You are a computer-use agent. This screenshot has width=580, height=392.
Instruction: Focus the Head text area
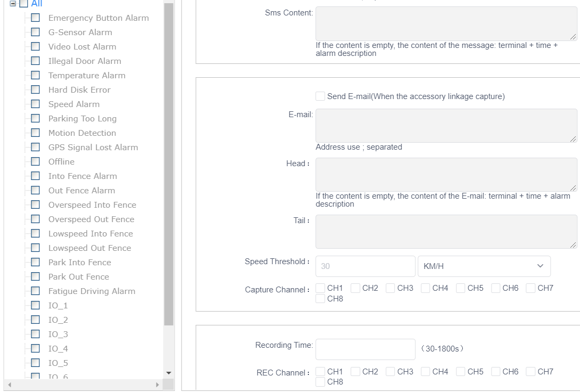pyautogui.click(x=446, y=175)
